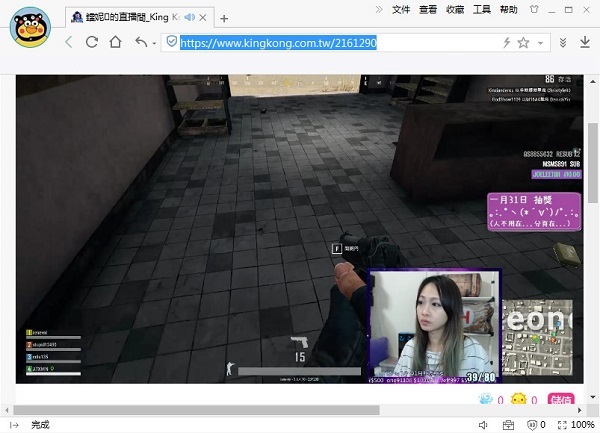This screenshot has width=600, height=433.
Task: Expand the toolbar overflow chevron
Action: point(379,9)
